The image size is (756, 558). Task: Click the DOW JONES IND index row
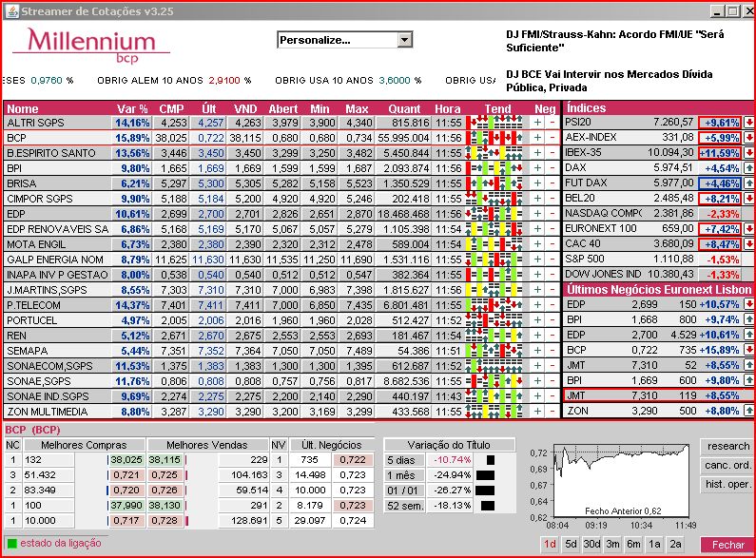tap(659, 274)
